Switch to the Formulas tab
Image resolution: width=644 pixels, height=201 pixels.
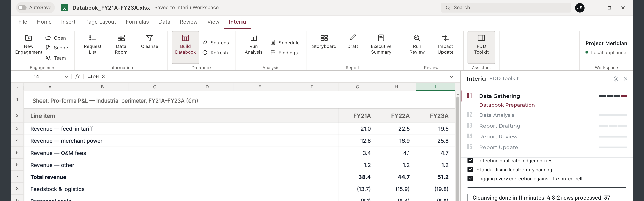[x=137, y=22]
